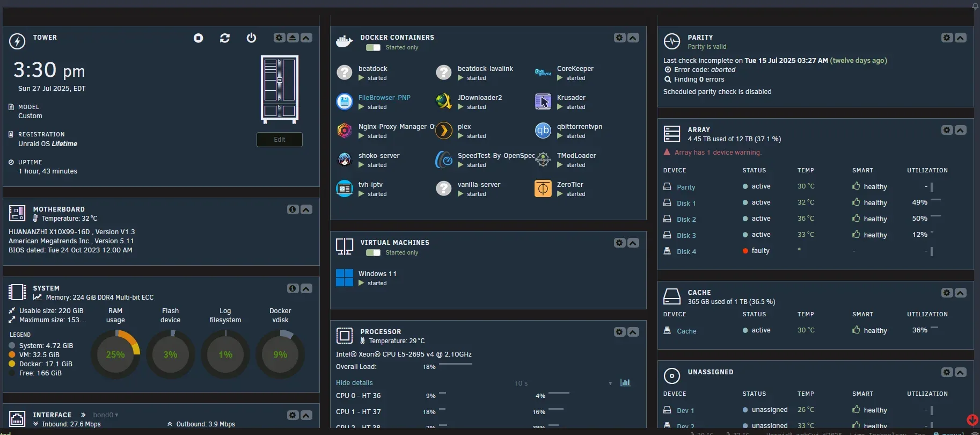980x435 pixels.
Task: Open the Nginx-Proxy-Manager container icon
Action: (345, 130)
